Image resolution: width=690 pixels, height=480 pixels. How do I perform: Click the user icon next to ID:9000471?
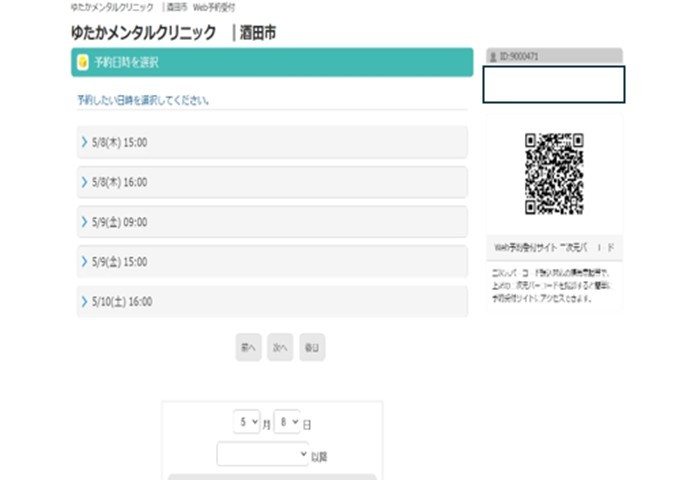(493, 57)
